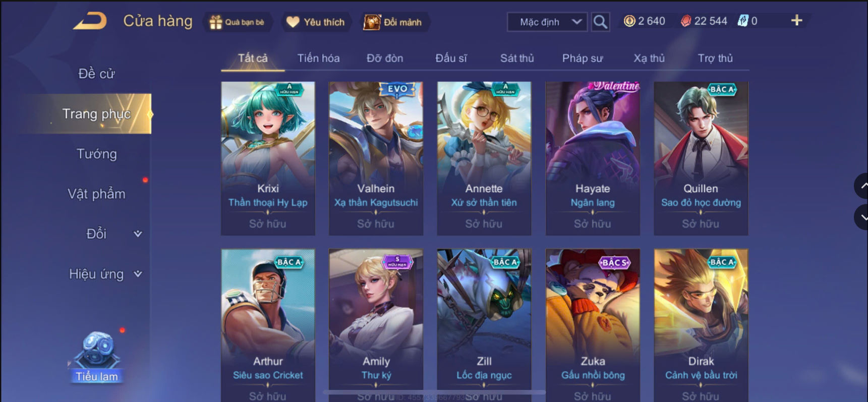Switch to the Tiến hóa tab

(318, 58)
